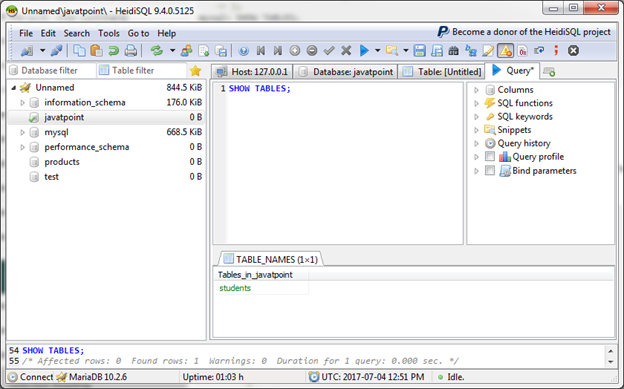
Task: Switch to the Host: 127.0.0.1 tab
Action: (253, 72)
